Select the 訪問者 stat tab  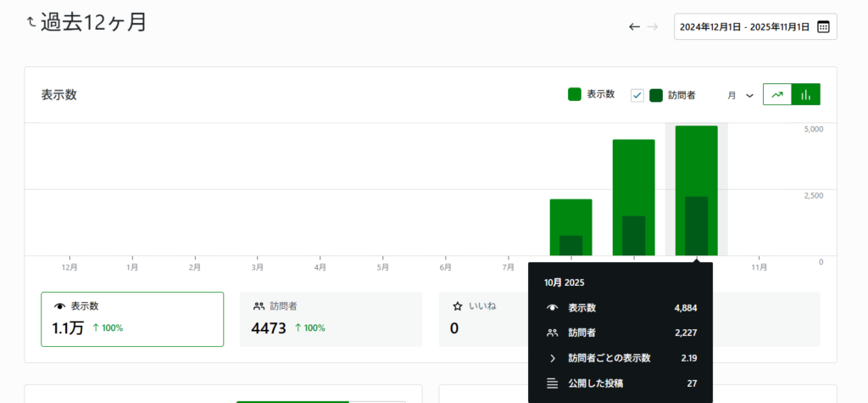331,319
